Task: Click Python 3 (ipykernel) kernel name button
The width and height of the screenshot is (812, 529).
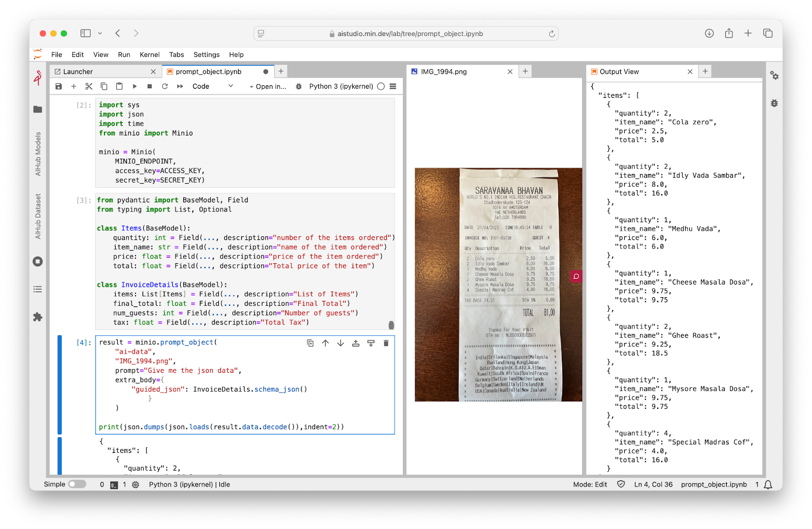Action: [341, 86]
